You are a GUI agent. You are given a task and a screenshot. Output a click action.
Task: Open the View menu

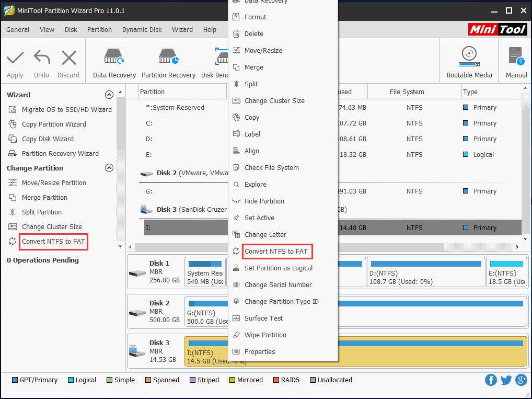(47, 29)
